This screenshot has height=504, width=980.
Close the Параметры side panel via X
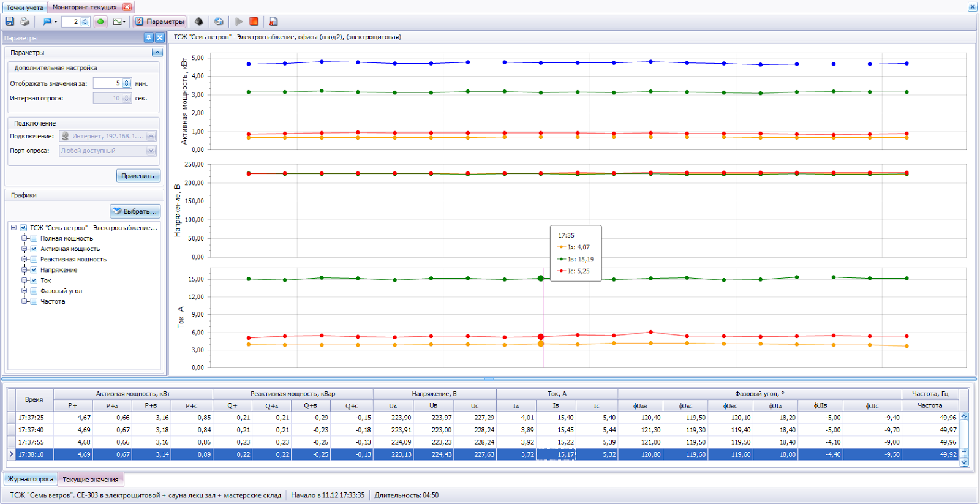(160, 38)
